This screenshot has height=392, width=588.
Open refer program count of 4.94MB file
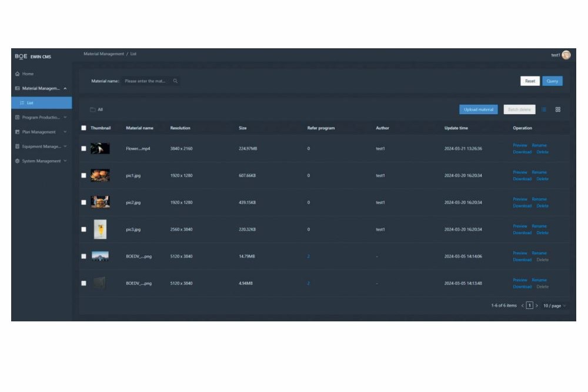pyautogui.click(x=308, y=284)
